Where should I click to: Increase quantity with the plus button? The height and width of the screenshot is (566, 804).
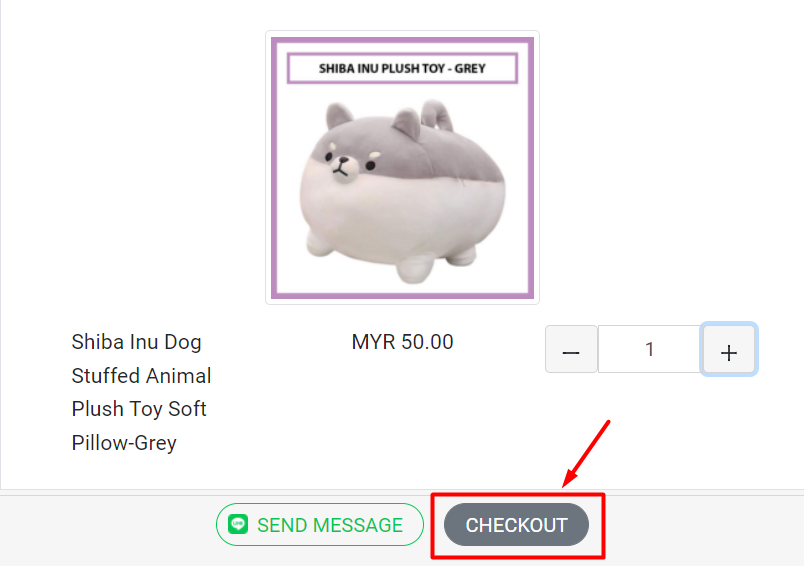pos(729,349)
